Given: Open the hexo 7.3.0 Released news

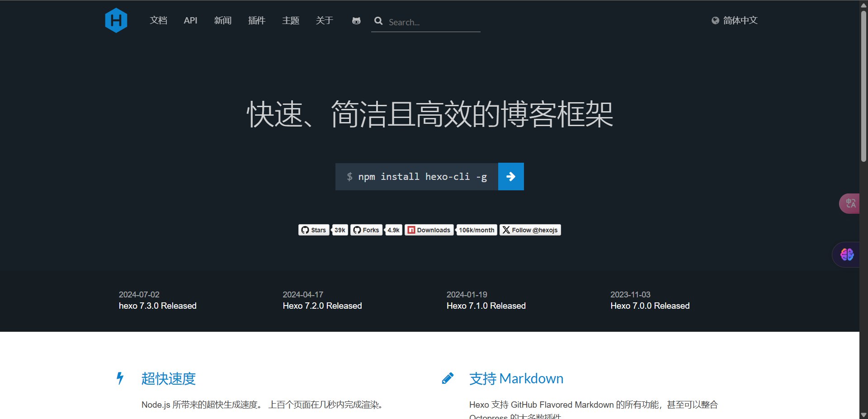Looking at the screenshot, I should click(x=158, y=306).
